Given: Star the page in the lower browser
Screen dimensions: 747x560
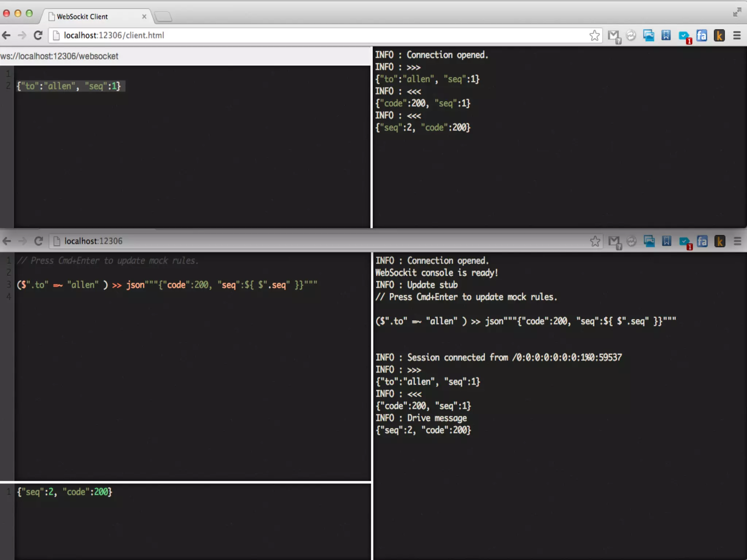Looking at the screenshot, I should (595, 241).
